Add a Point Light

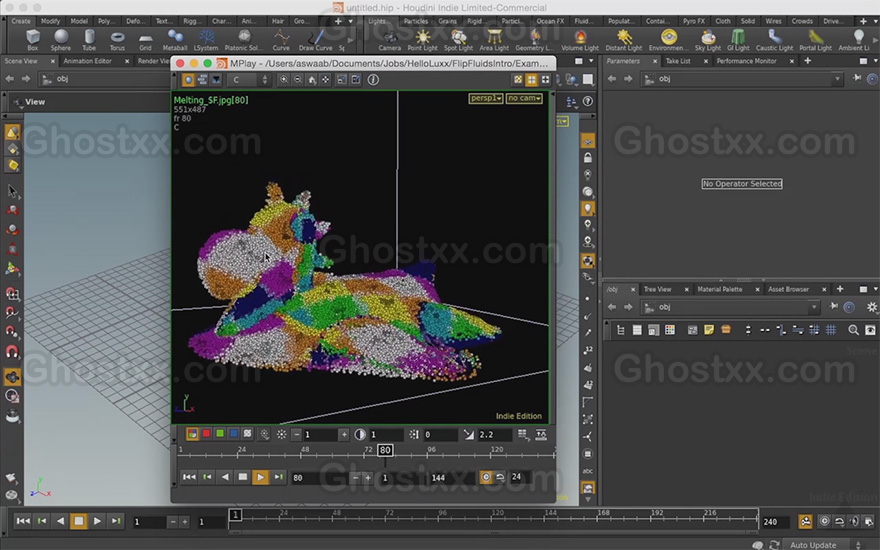423,39
